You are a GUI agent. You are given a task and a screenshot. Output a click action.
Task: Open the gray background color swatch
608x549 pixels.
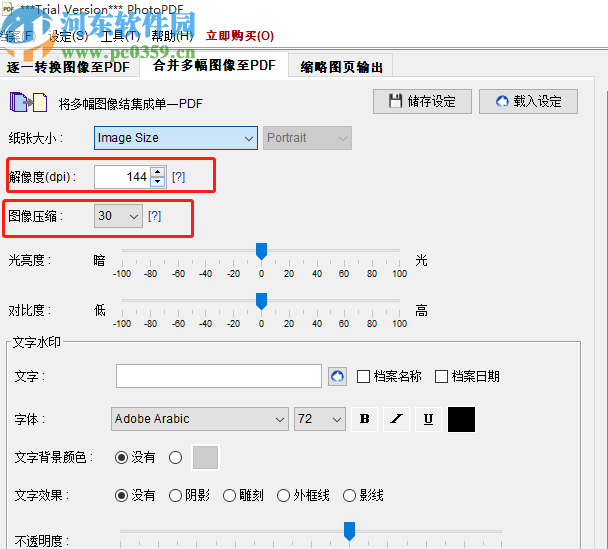[206, 458]
